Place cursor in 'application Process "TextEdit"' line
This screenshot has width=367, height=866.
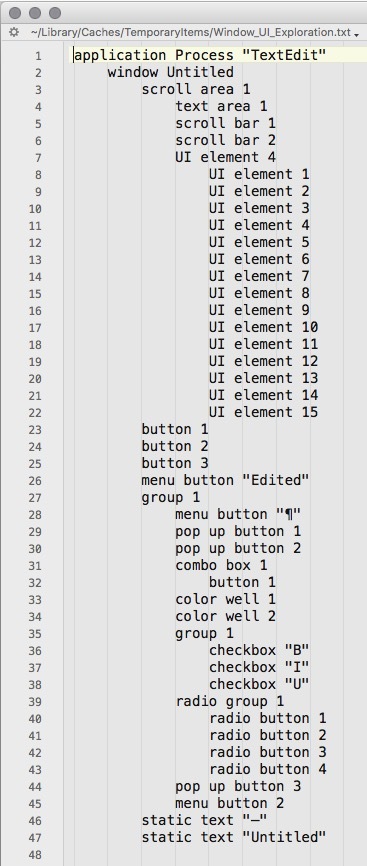[200, 55]
